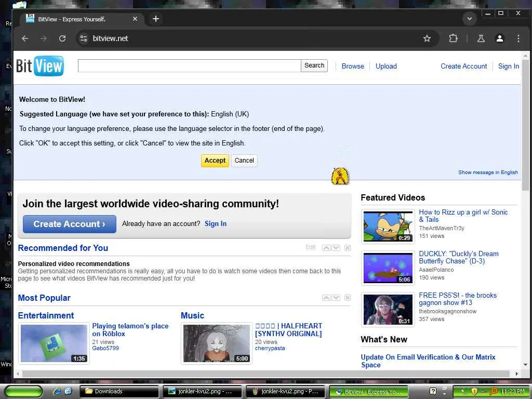
Task: Click the BitView search input field
Action: coord(189,66)
